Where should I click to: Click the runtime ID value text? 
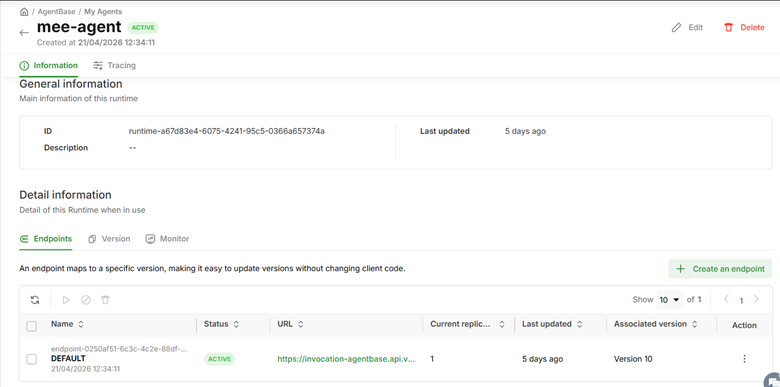point(226,131)
